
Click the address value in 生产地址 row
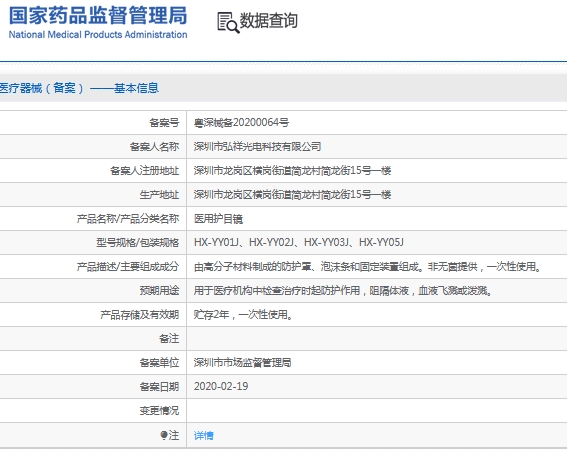tap(293, 195)
